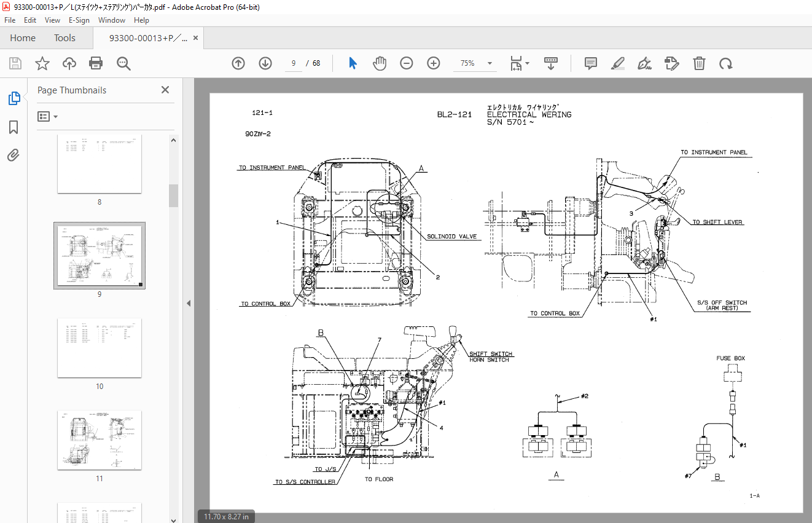Image resolution: width=812 pixels, height=523 pixels.
Task: Click the 'TO FLOOR' label
Action: pos(379,479)
